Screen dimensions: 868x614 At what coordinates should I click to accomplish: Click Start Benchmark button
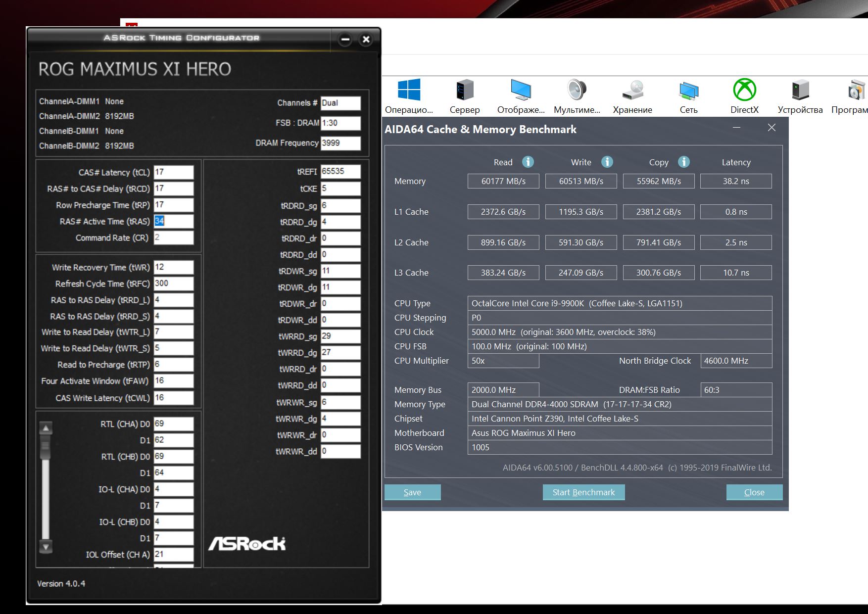click(x=584, y=492)
